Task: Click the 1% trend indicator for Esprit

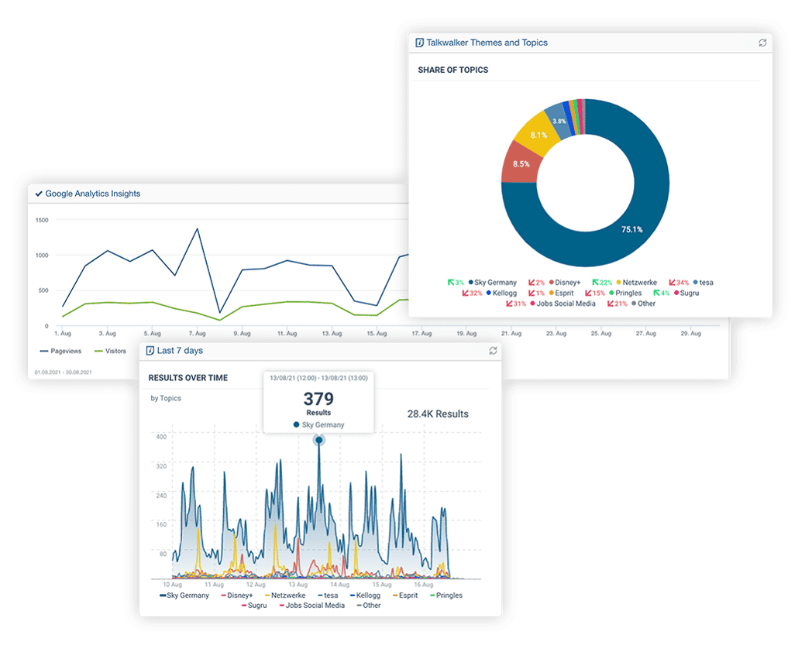Action: (x=536, y=293)
